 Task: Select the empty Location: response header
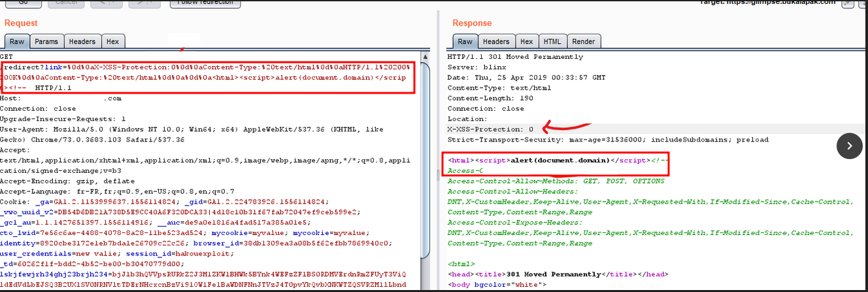(466, 119)
